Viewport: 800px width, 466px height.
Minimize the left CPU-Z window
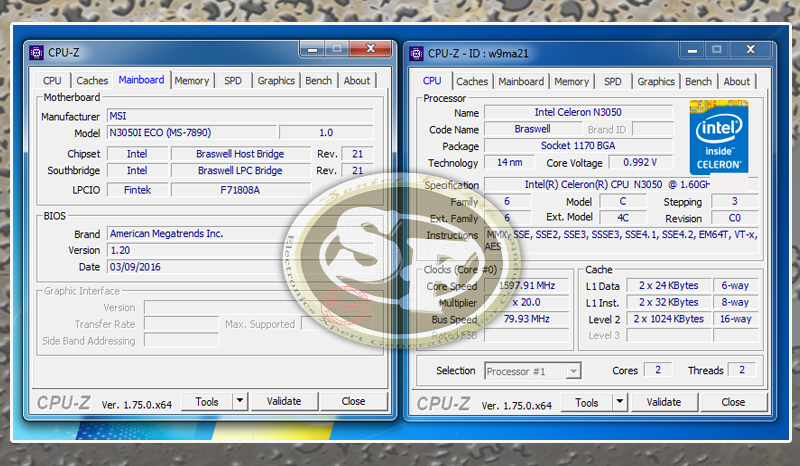pos(313,50)
